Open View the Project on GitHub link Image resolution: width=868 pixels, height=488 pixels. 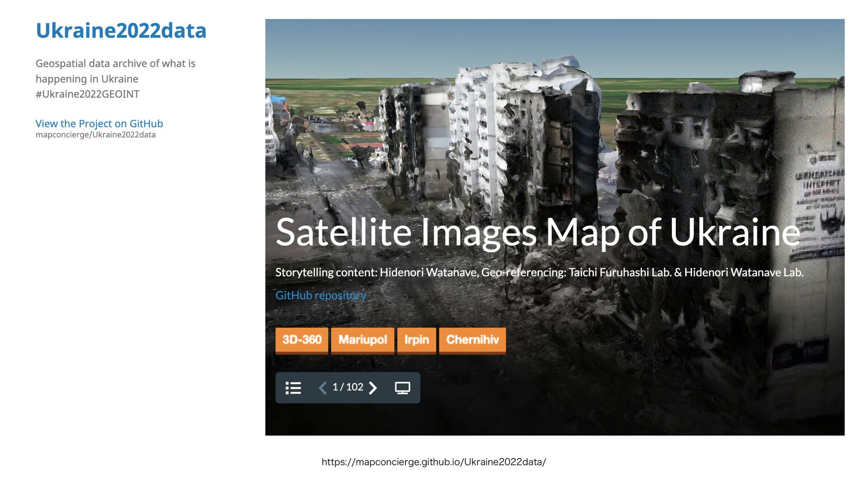(99, 123)
